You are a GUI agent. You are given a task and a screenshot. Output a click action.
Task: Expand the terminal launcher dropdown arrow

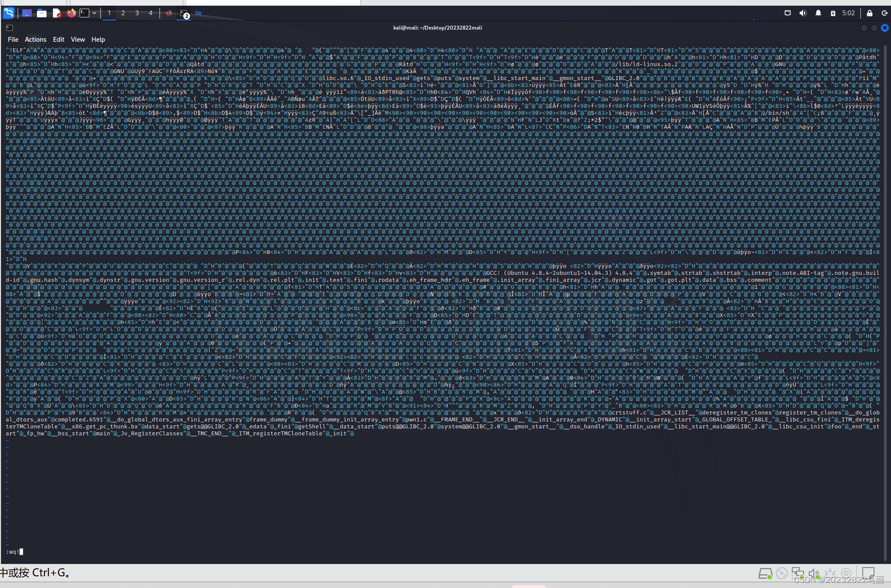coord(94,13)
